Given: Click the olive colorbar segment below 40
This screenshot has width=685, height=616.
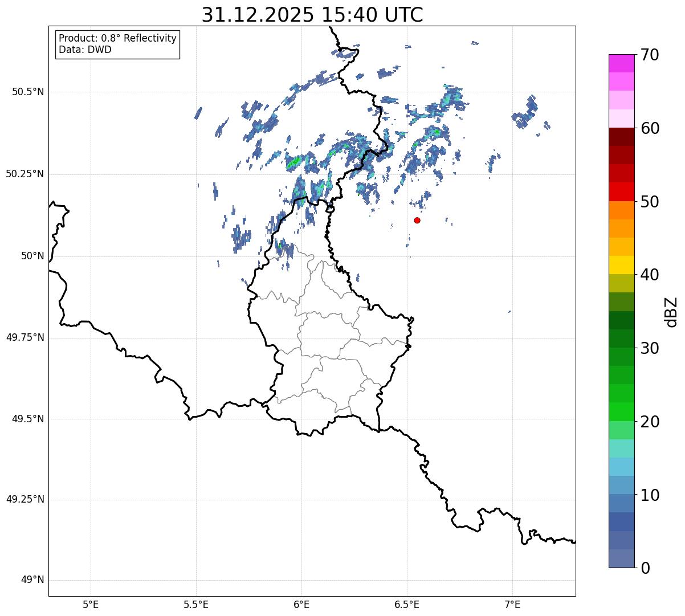Looking at the screenshot, I should coord(622,283).
